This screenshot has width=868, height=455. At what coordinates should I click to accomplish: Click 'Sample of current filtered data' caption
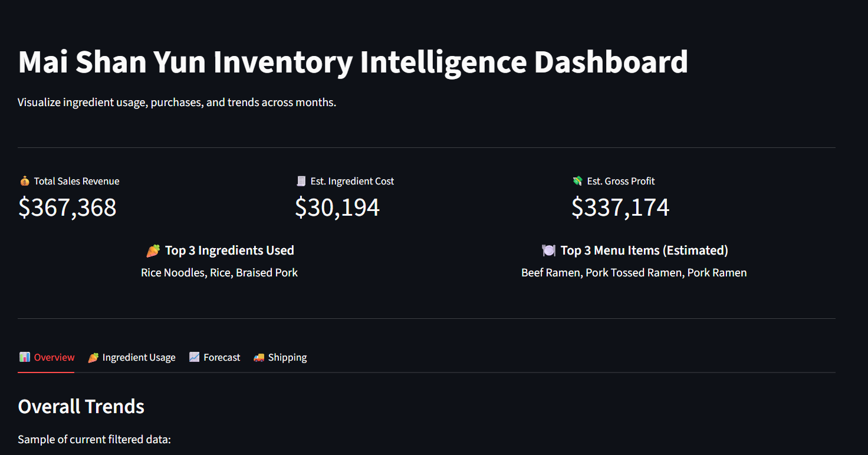pyautogui.click(x=94, y=440)
